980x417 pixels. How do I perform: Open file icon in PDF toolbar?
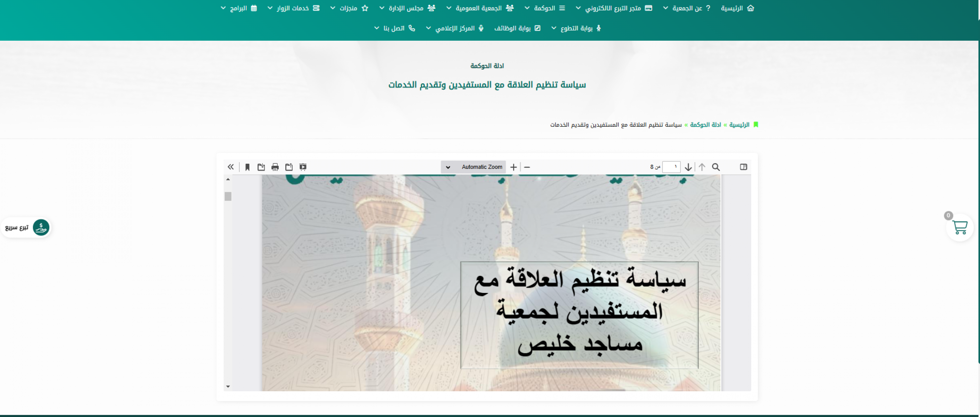coord(289,167)
